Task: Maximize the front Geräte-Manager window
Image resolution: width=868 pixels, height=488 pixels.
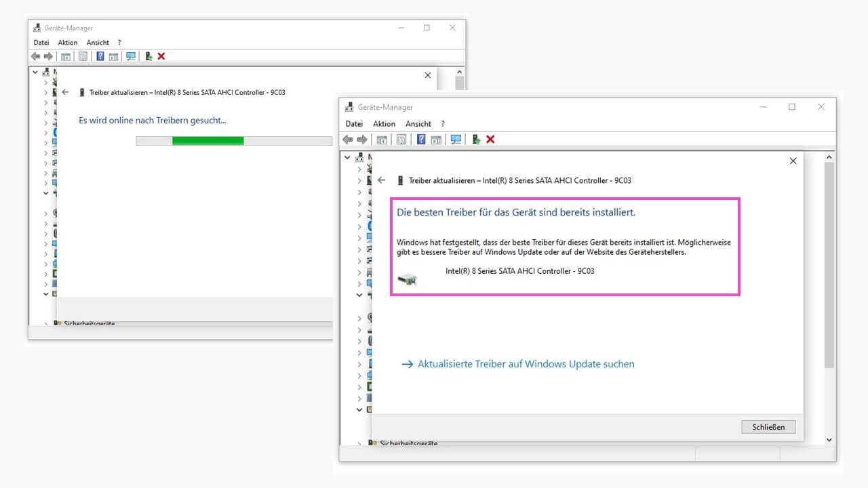Action: pyautogui.click(x=791, y=107)
